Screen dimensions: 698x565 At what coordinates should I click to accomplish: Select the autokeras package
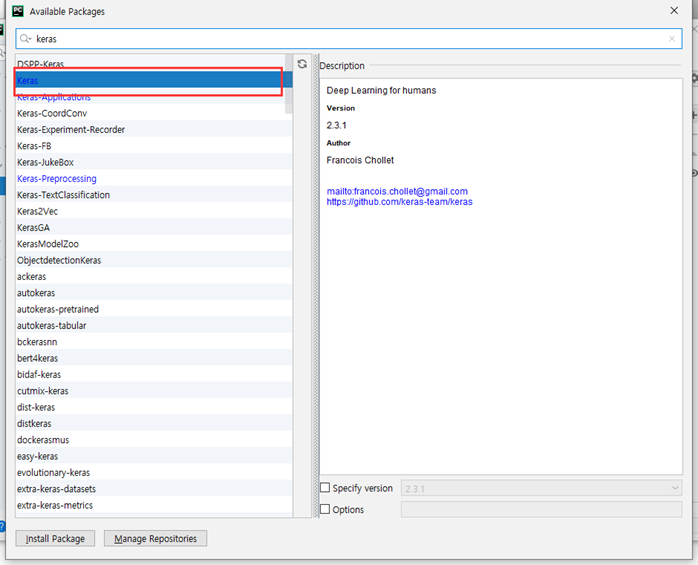(154, 293)
